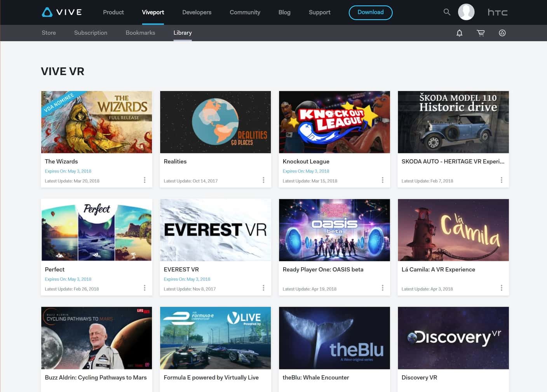Open the Product menu

[113, 12]
